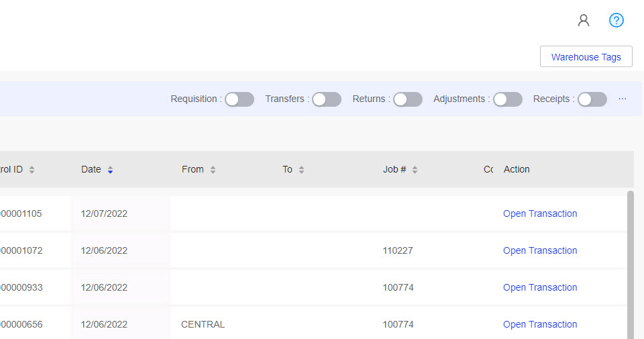This screenshot has height=339, width=644.
Task: Sort by the From column arrows
Action: coord(213,170)
